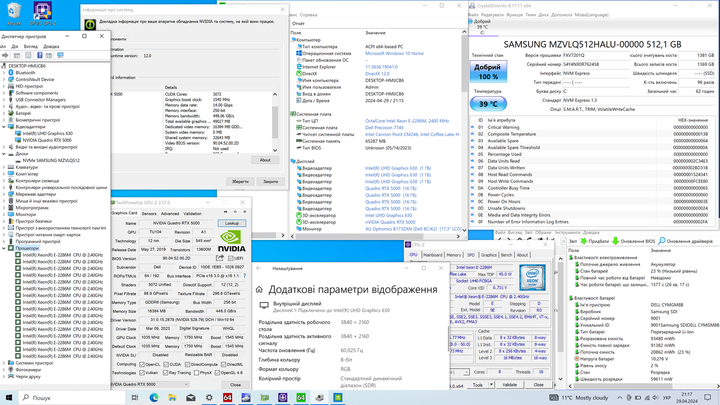Toggle the PhysX checkbox in GPU-Z
This screenshot has height=405, width=720.
[x=196, y=373]
